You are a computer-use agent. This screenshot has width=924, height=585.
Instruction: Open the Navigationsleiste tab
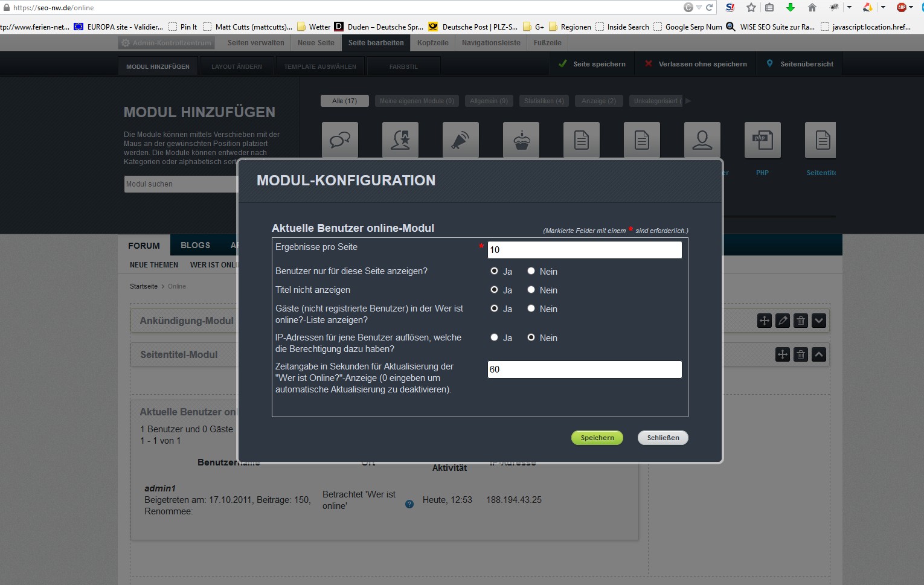(491, 43)
